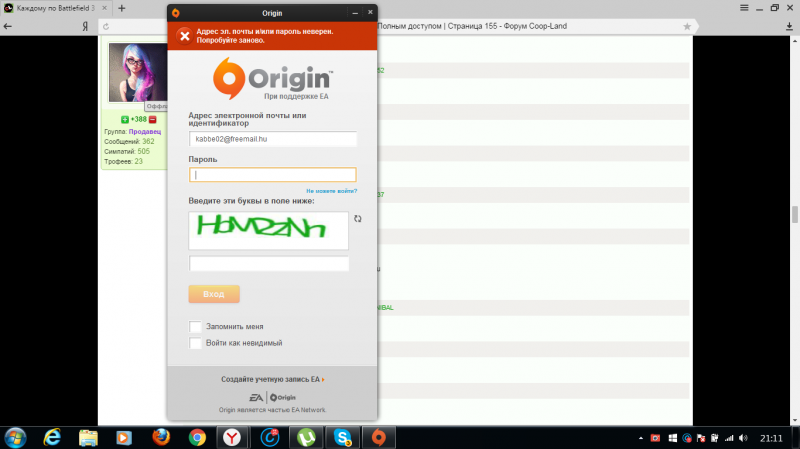The height and width of the screenshot is (449, 800).
Task: Switch to the Origin taskbar button
Action: pyautogui.click(x=379, y=438)
